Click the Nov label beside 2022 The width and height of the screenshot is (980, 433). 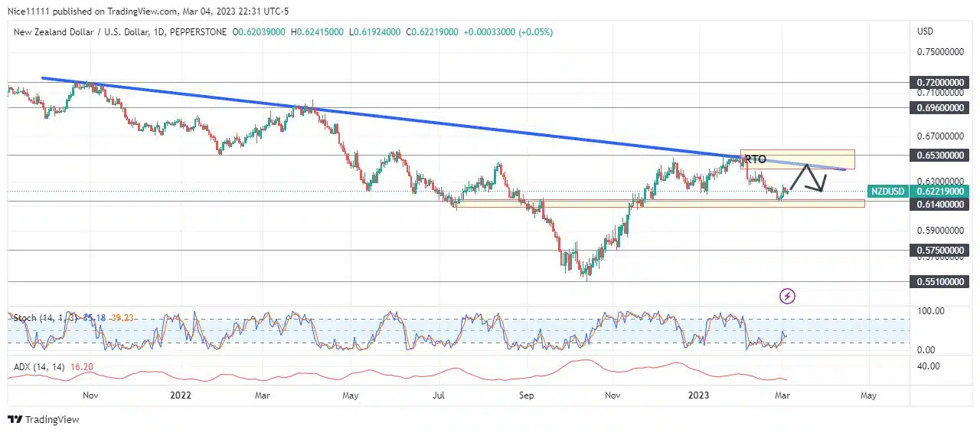90,395
